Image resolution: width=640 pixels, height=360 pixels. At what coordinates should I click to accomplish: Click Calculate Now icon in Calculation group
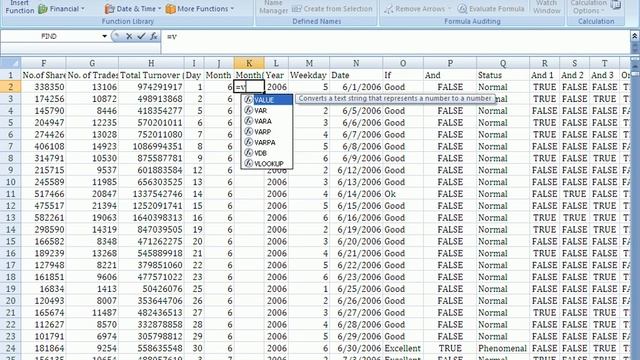click(x=616, y=5)
